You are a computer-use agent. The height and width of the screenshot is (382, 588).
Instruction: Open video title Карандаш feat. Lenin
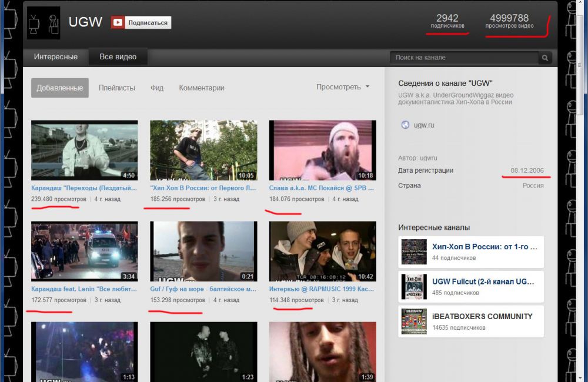click(84, 289)
